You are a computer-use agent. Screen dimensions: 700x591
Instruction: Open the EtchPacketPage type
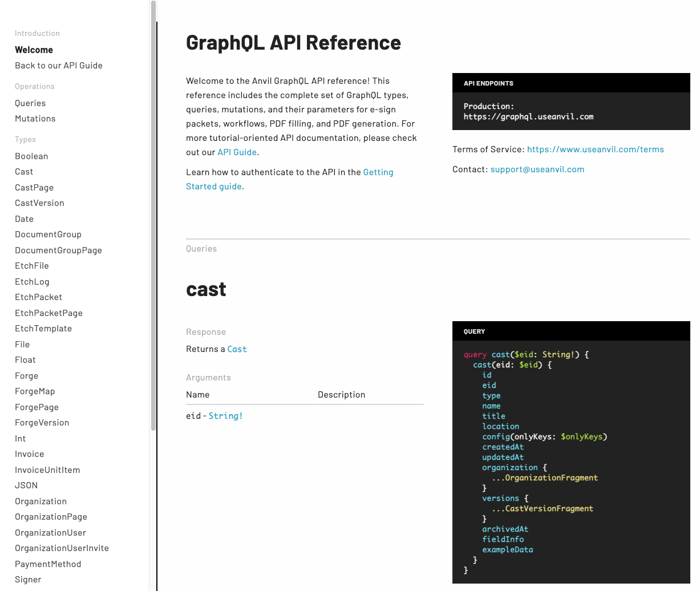(48, 313)
